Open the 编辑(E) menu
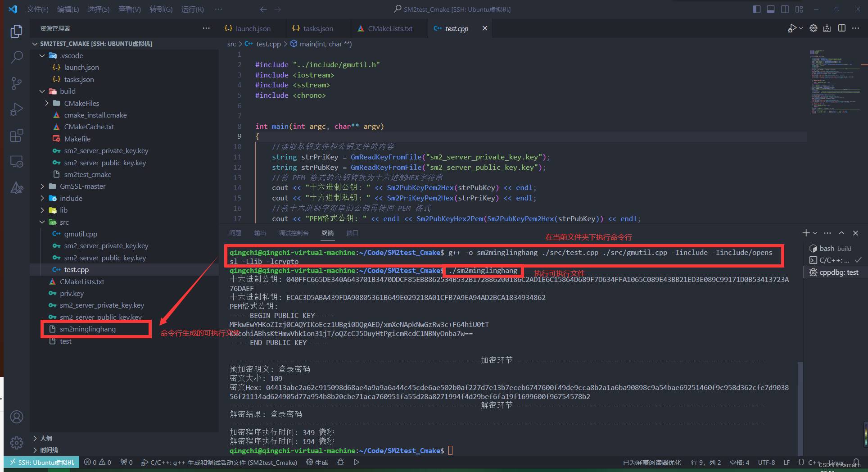Viewport: 868px width, 472px height. 68,9
